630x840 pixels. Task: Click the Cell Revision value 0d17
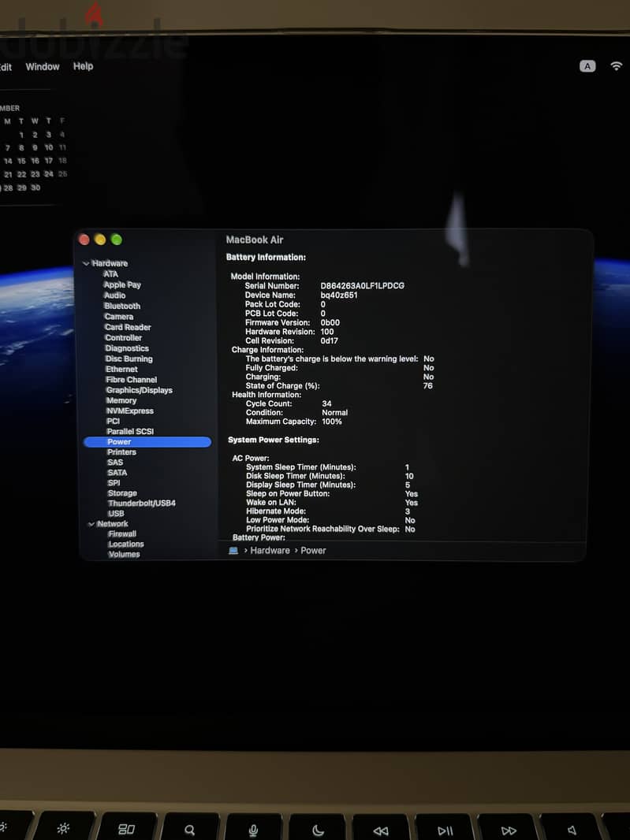point(330,341)
